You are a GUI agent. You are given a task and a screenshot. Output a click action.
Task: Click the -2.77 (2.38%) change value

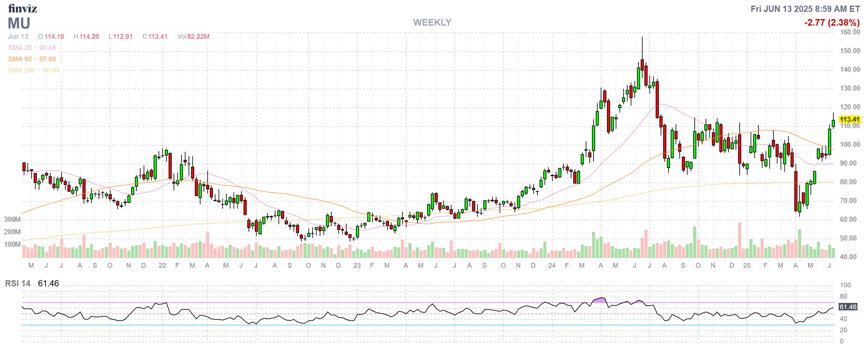click(x=831, y=22)
